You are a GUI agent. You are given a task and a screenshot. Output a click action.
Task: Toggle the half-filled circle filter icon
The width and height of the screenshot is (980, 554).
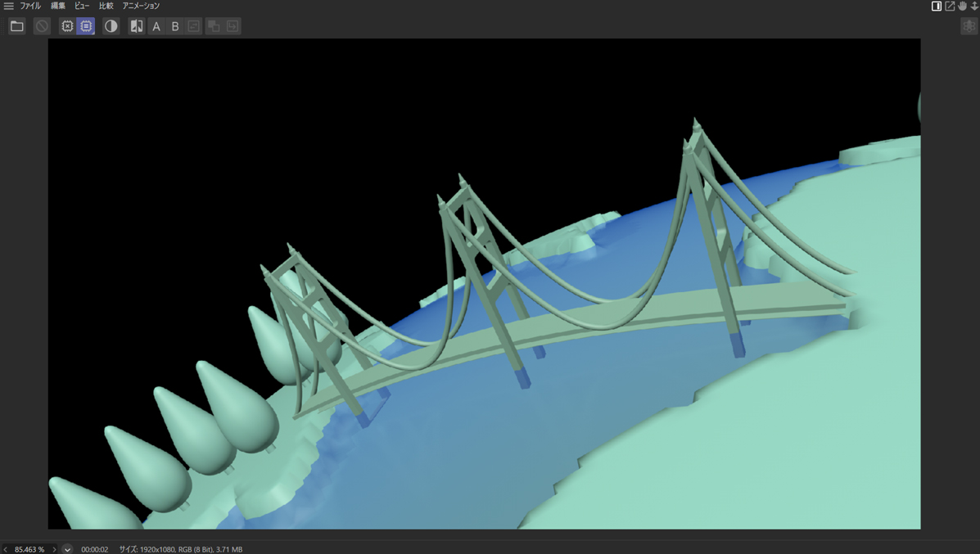[x=111, y=26]
